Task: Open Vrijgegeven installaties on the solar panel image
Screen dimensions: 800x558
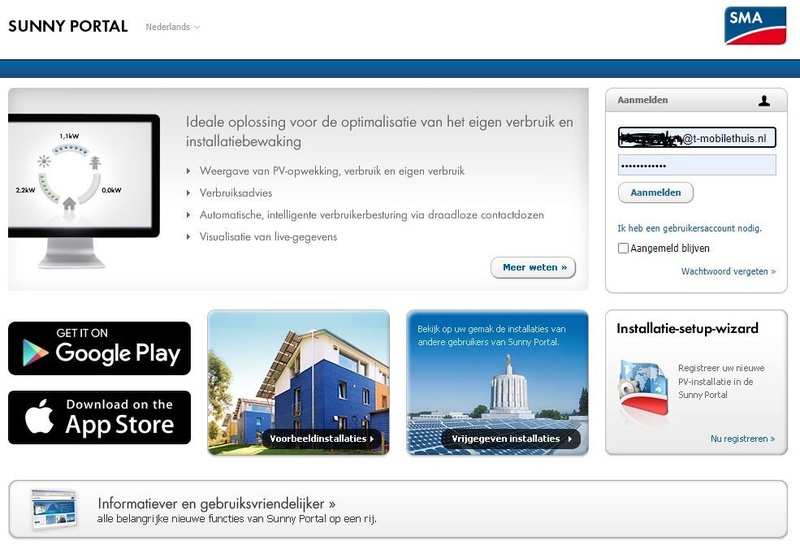Action: 511,439
